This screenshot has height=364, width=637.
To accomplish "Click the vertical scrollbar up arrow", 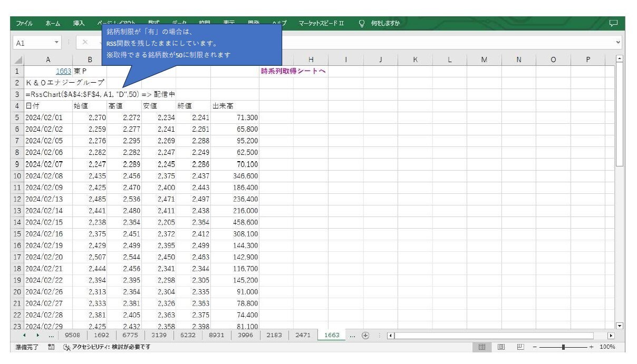I will (620, 58).
